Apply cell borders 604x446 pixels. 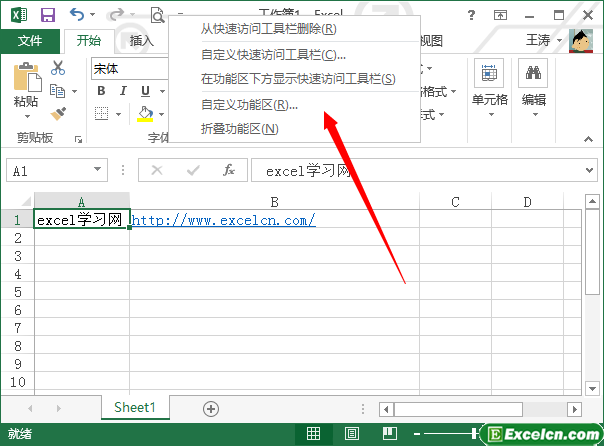pyautogui.click(x=102, y=114)
